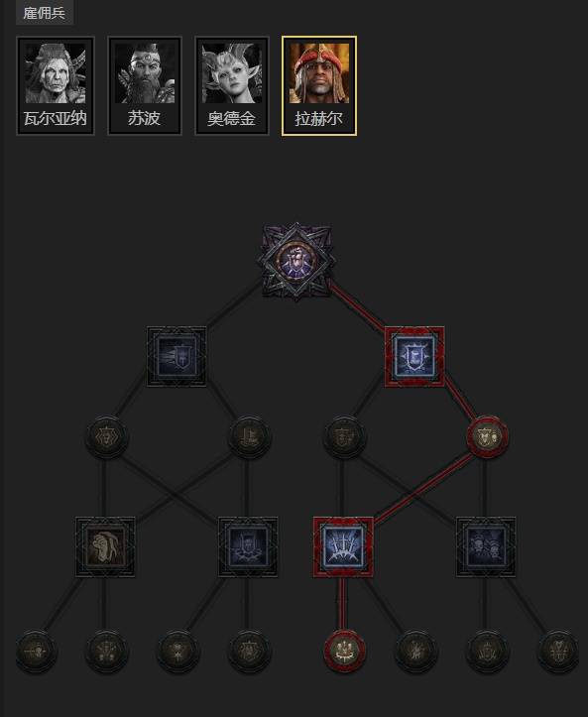Select the leftmost round passive under the left shield skill
Screen dimensions: 588x717
[x=106, y=436]
